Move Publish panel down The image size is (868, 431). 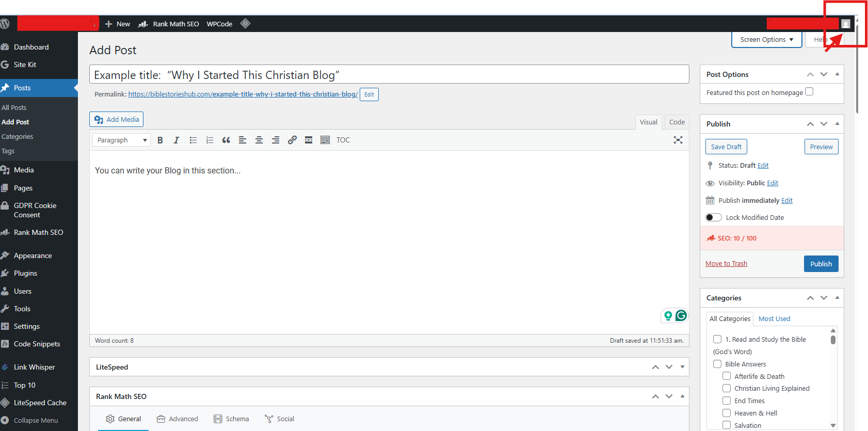coord(824,124)
